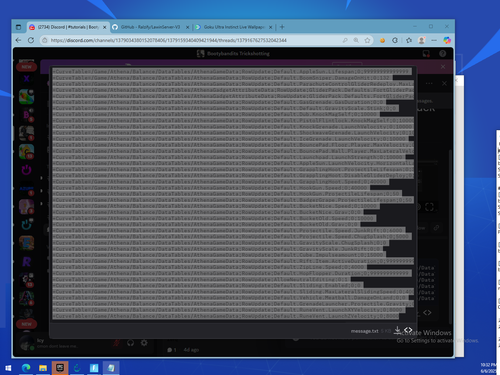
Task: Open Discord user settings gear
Action: coord(144,343)
